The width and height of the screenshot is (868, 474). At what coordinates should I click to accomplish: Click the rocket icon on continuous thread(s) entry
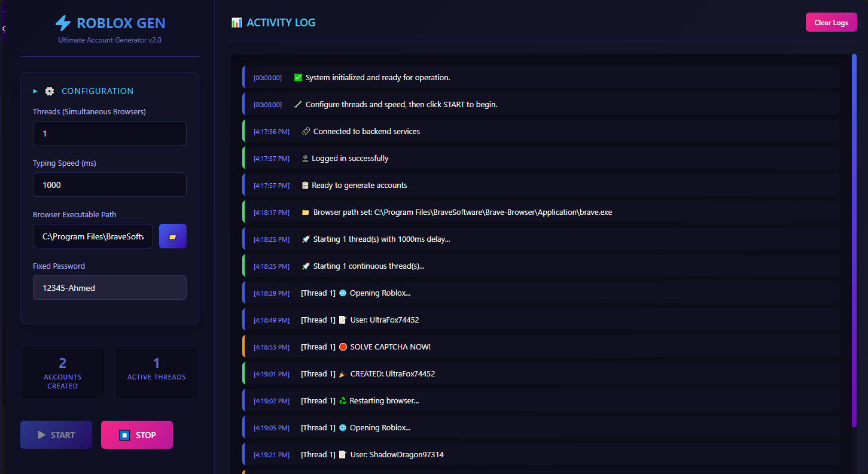pos(306,266)
